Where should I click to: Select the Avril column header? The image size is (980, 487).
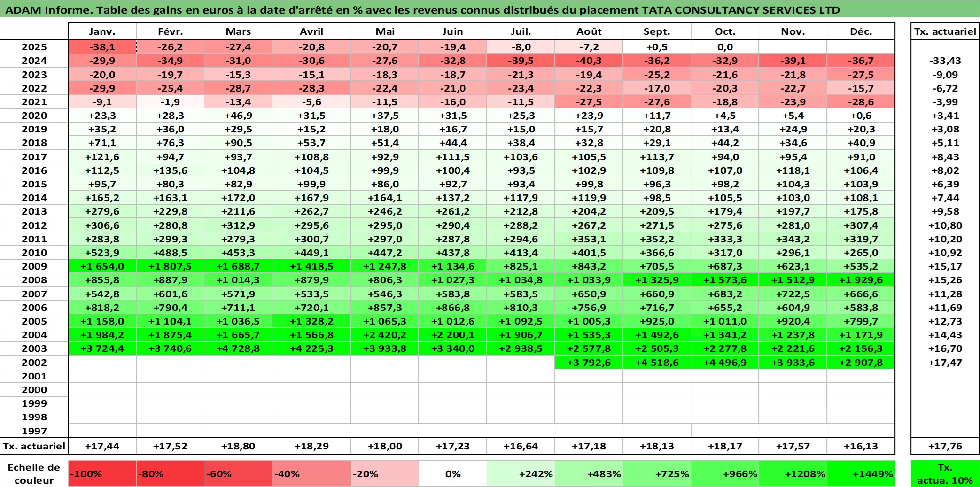tap(311, 31)
